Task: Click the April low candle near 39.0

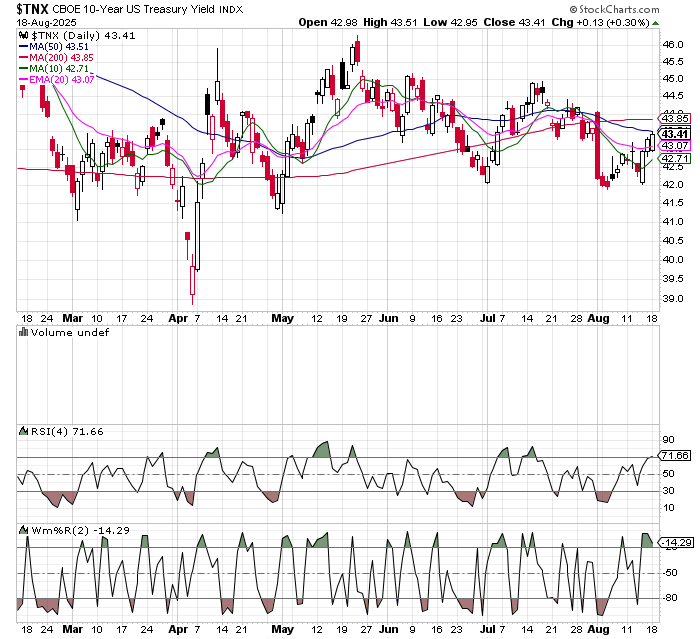Action: pyautogui.click(x=192, y=280)
